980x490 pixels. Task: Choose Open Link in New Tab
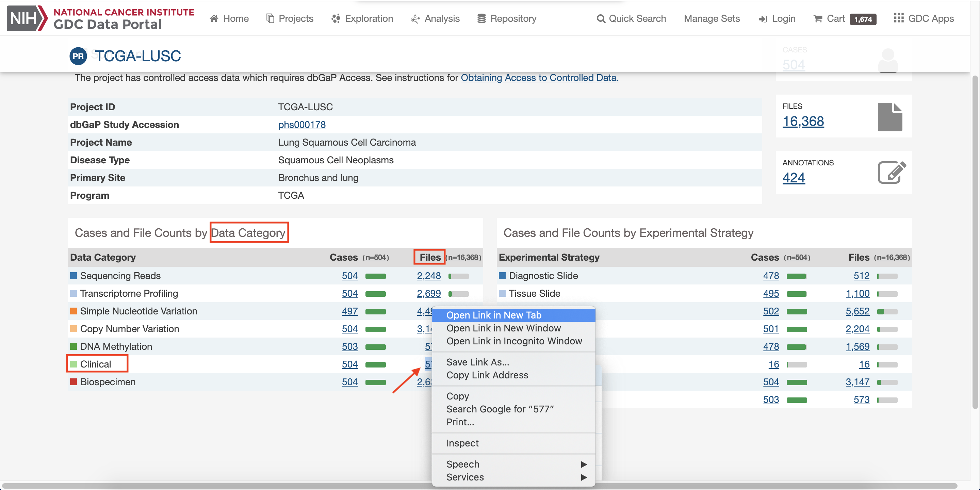click(513, 315)
